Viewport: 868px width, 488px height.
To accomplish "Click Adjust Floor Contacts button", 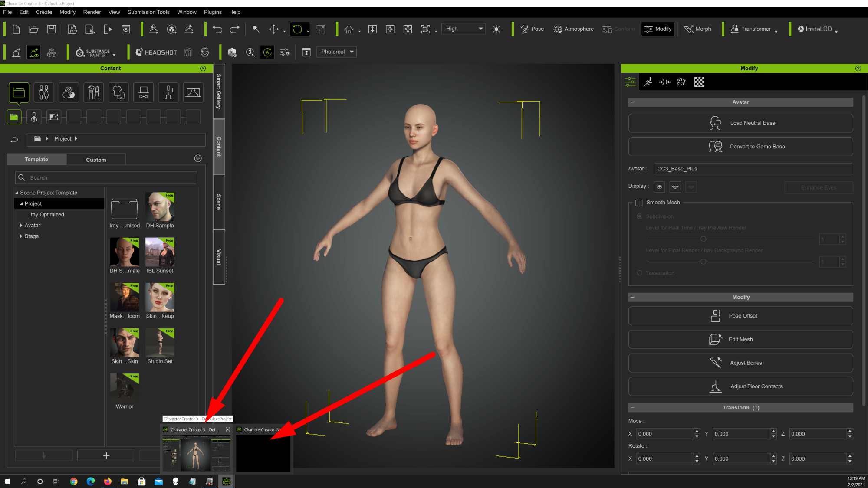I will pos(740,386).
